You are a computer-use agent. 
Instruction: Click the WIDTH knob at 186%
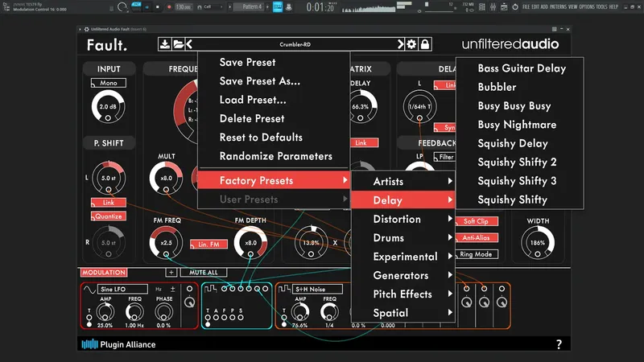pos(538,243)
